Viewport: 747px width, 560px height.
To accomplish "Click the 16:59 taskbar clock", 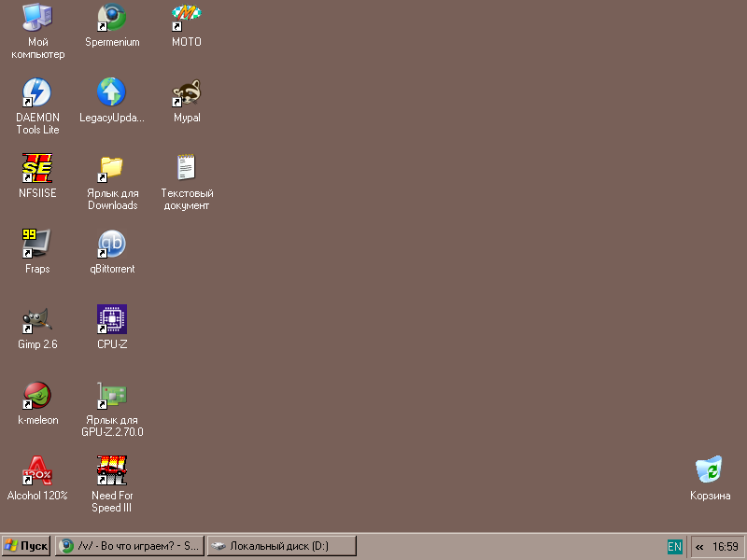I will [x=726, y=547].
